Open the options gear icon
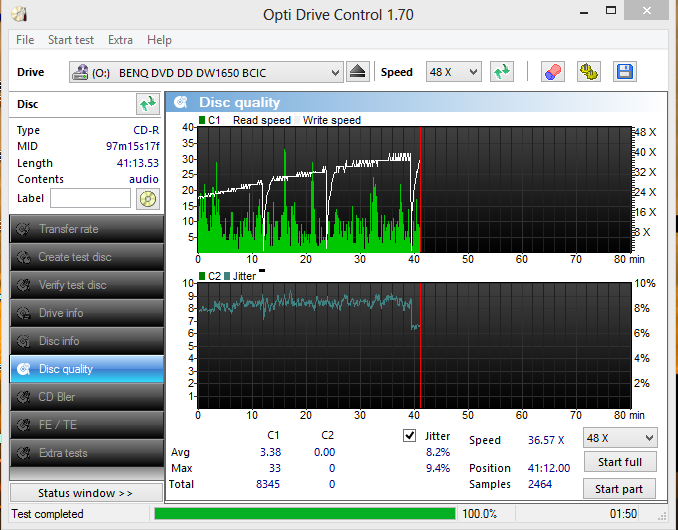Image resolution: width=678 pixels, height=530 pixels. pyautogui.click(x=588, y=72)
